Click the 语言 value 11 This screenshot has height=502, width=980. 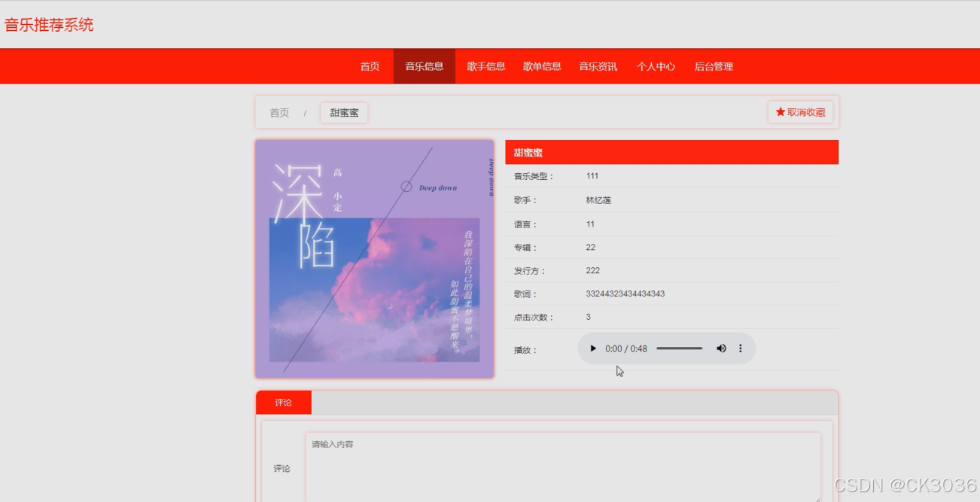[x=590, y=224]
